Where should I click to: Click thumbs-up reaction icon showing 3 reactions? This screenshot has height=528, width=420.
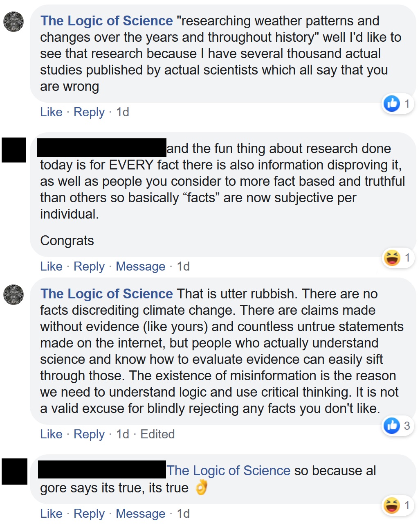tap(391, 426)
